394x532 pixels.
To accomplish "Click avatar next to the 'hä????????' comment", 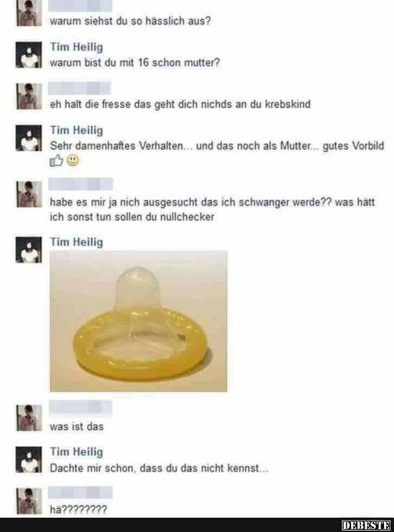I will [29, 501].
